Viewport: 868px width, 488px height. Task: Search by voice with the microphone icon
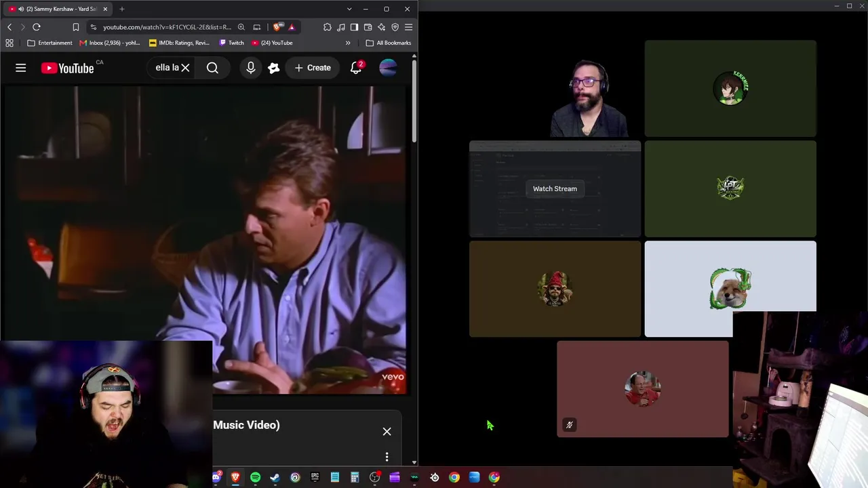tap(251, 68)
